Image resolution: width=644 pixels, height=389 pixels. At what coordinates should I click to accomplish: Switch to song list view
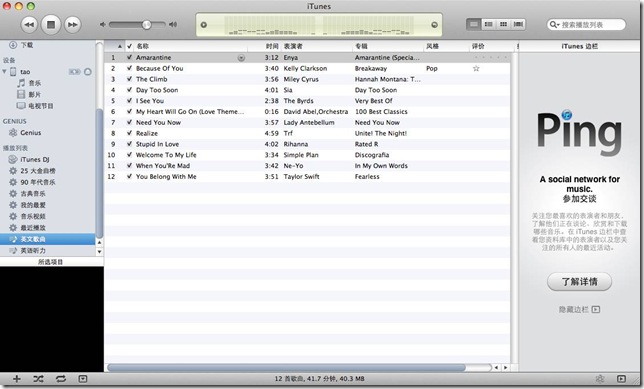point(474,24)
